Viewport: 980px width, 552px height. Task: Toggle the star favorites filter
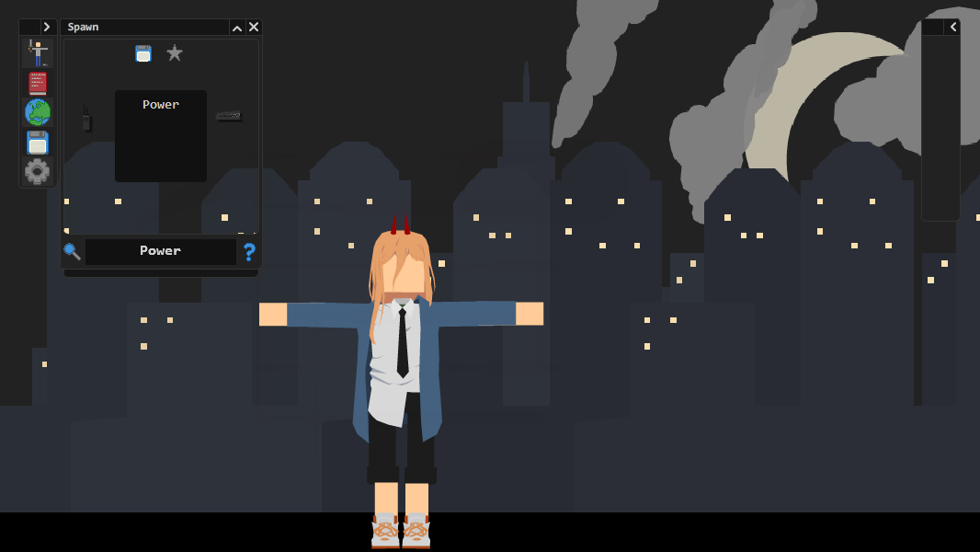pos(175,53)
